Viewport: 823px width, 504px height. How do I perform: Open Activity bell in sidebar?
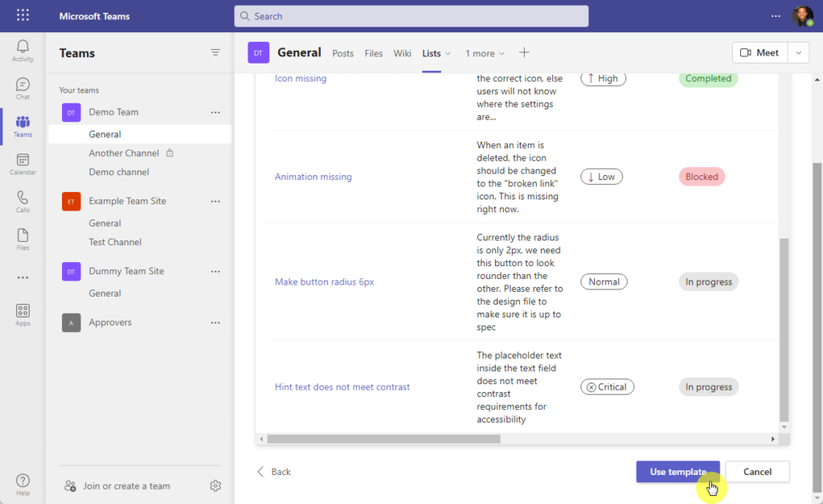coord(23,51)
